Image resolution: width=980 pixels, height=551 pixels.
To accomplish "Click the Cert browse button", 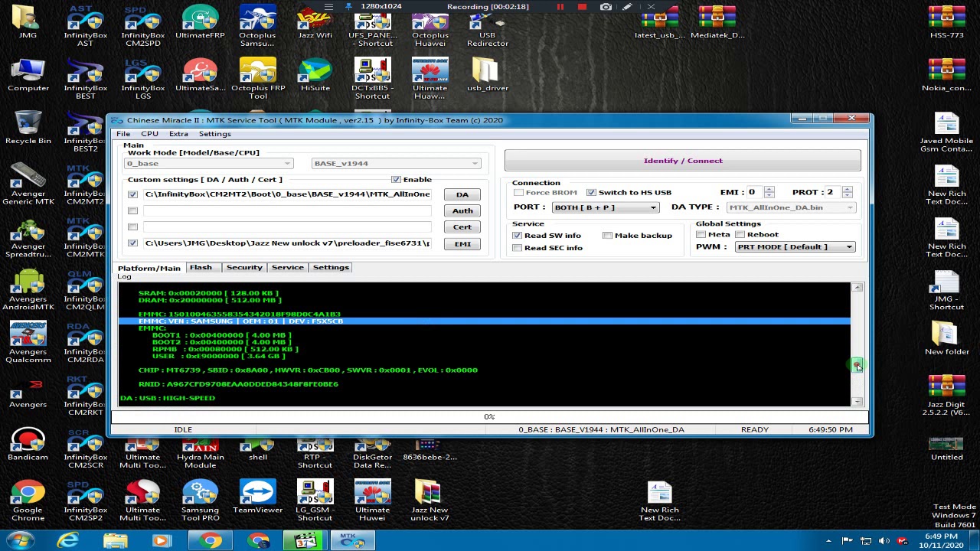I will point(462,227).
